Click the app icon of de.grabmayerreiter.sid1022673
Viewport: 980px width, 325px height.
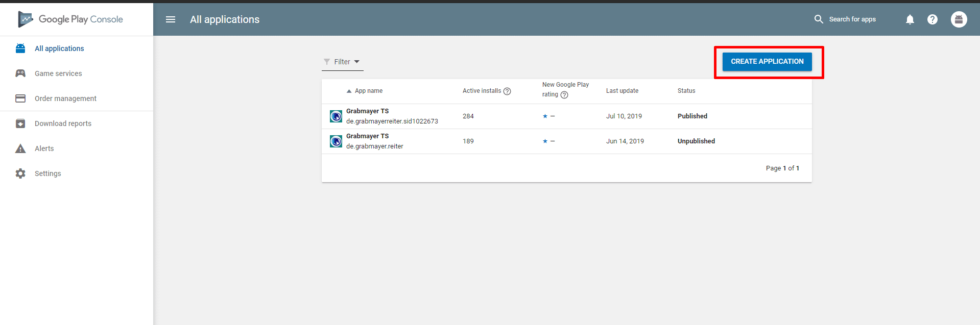tap(336, 116)
